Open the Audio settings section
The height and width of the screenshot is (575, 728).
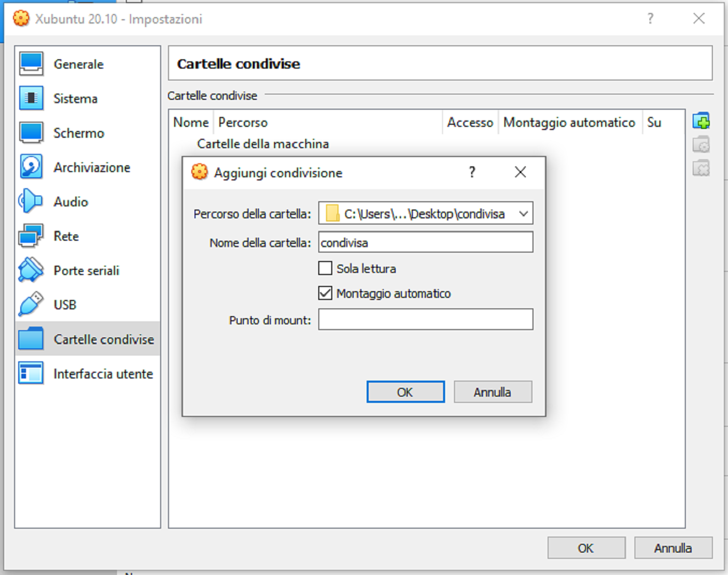(x=69, y=202)
